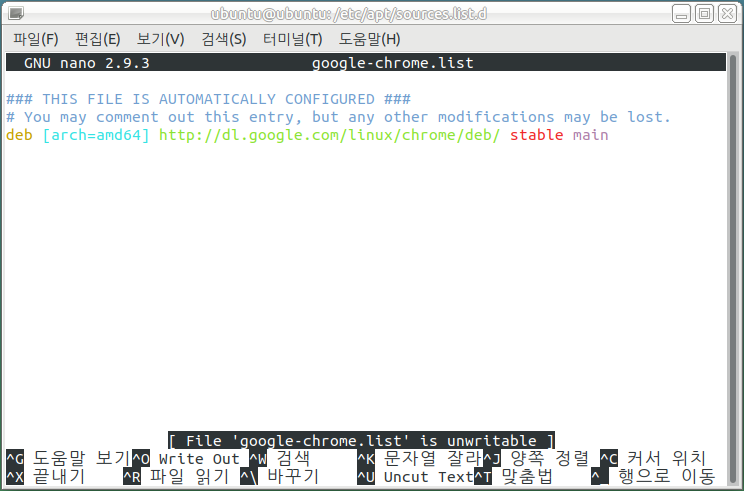Click the ^W 검색 shortcut

(x=280, y=459)
